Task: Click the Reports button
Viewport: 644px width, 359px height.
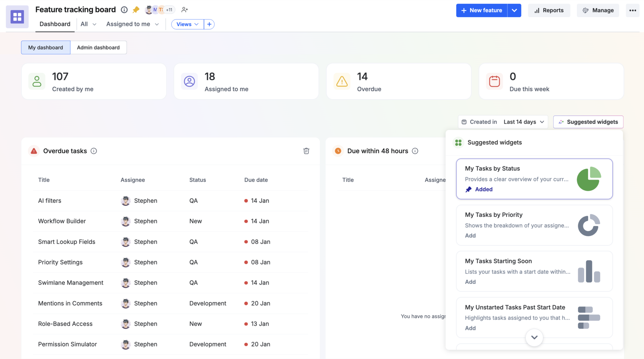Action: tap(549, 10)
